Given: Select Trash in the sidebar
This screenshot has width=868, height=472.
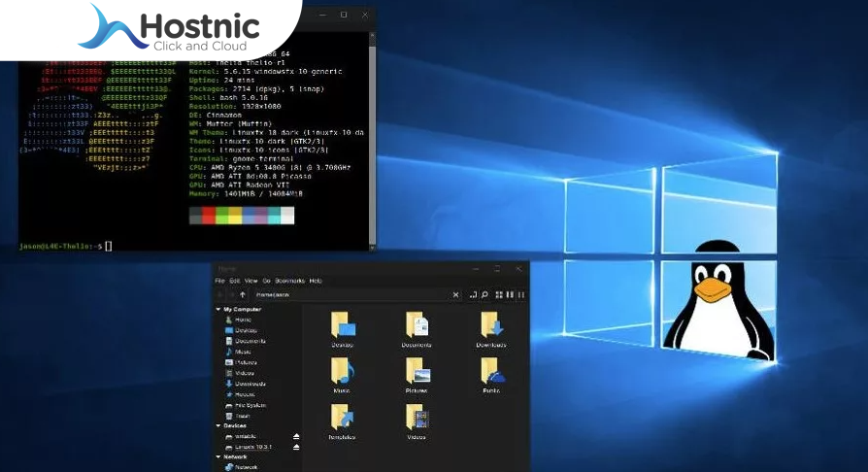Looking at the screenshot, I should [x=242, y=416].
